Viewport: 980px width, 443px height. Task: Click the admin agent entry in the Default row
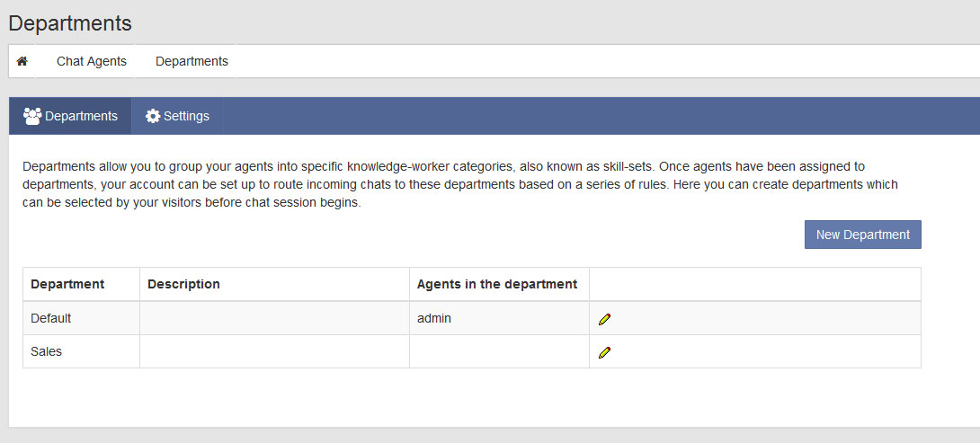(x=434, y=318)
